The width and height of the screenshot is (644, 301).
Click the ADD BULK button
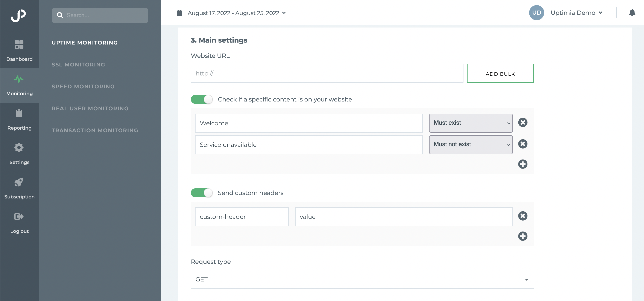[x=500, y=73]
